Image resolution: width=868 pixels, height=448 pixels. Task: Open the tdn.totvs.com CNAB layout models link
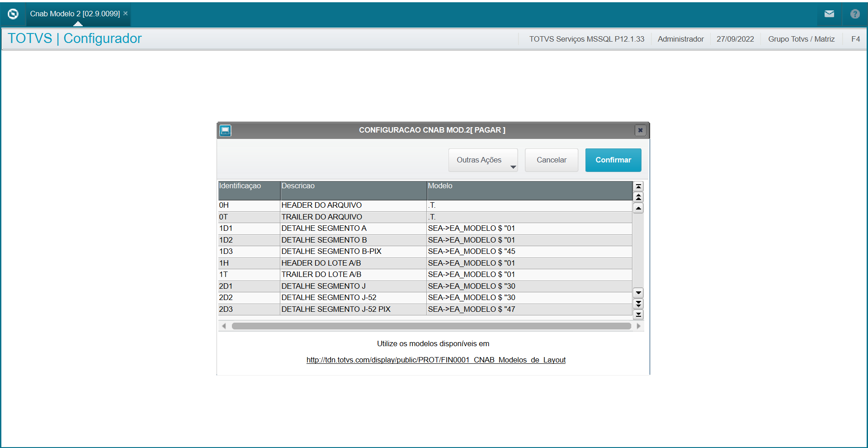point(436,360)
